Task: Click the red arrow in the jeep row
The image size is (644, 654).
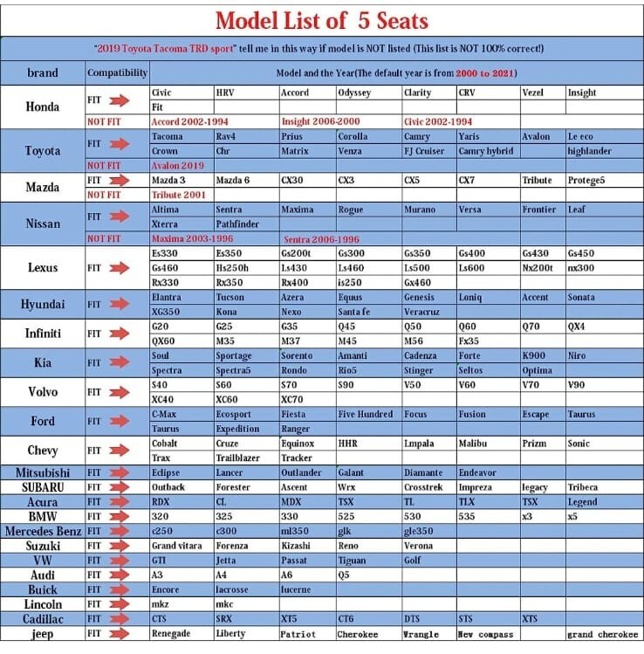Action: click(120, 634)
